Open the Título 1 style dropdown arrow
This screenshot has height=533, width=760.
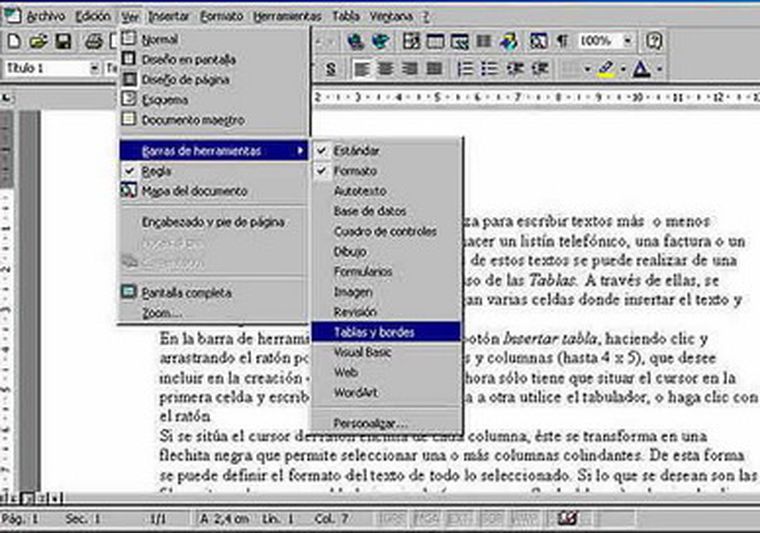tap(95, 69)
